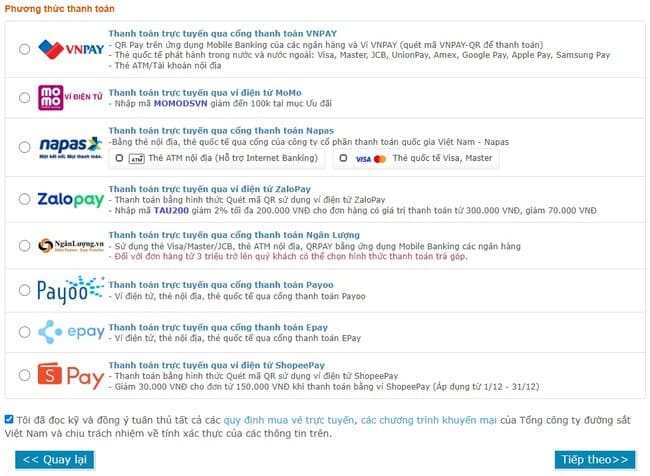The width and height of the screenshot is (650, 476).
Task: Click the Visa Mastercard icon under Napas
Action: 371,159
